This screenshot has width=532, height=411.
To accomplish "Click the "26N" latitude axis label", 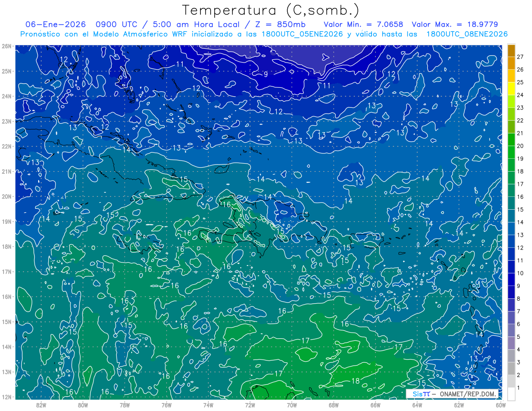I will coord(7,46).
